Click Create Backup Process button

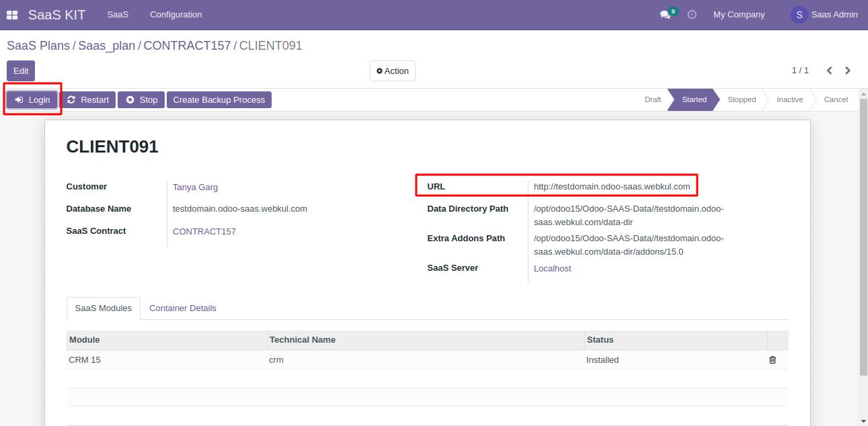[x=219, y=99]
